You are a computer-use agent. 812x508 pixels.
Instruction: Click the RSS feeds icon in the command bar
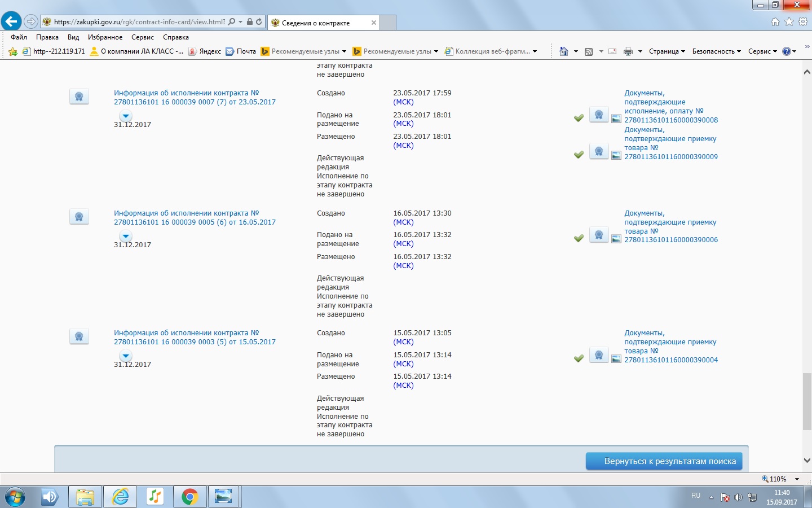point(589,51)
